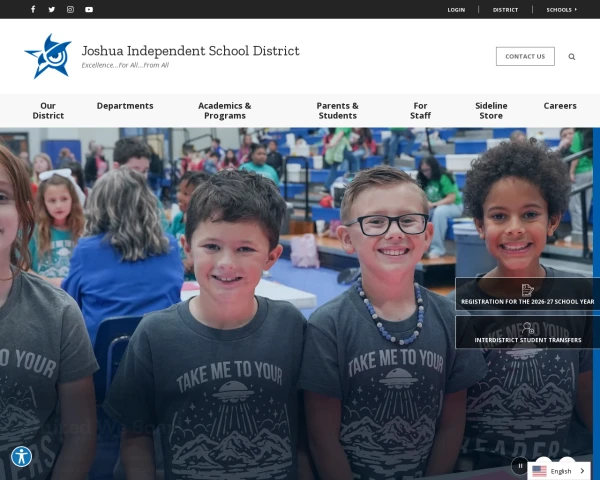Open the Our District menu

[x=48, y=111]
